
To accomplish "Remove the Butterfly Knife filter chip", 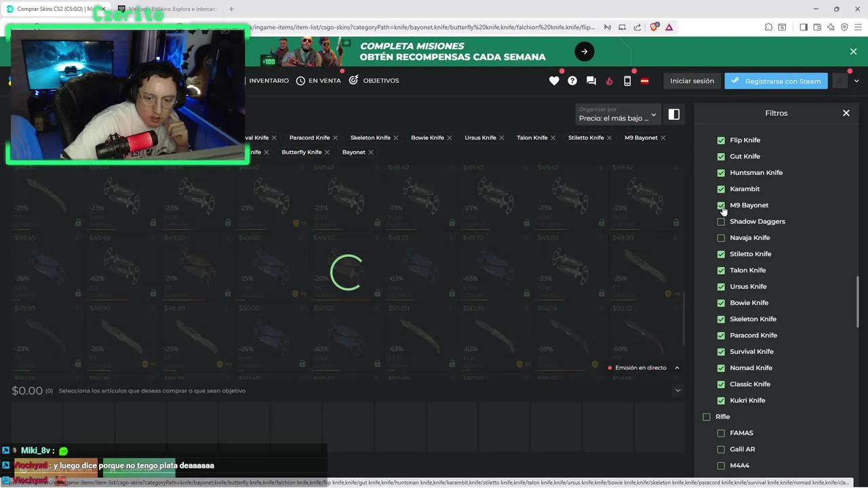I will click(x=327, y=152).
